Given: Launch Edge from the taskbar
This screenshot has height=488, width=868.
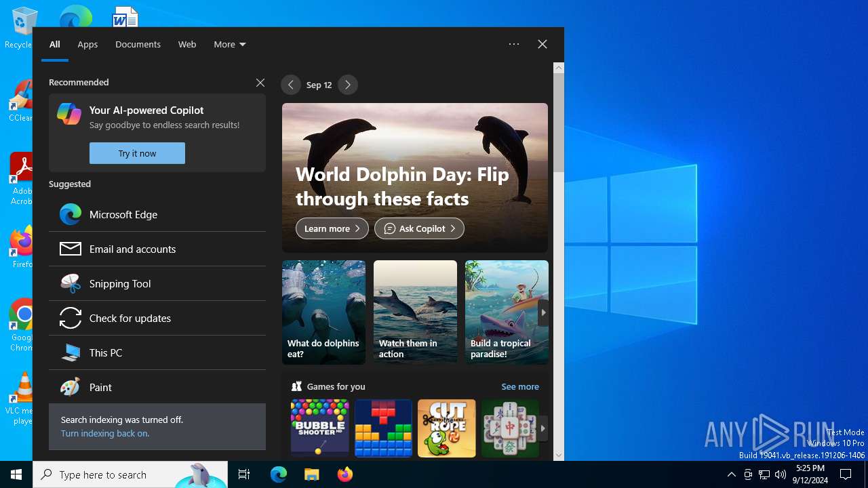Looking at the screenshot, I should coord(279,474).
